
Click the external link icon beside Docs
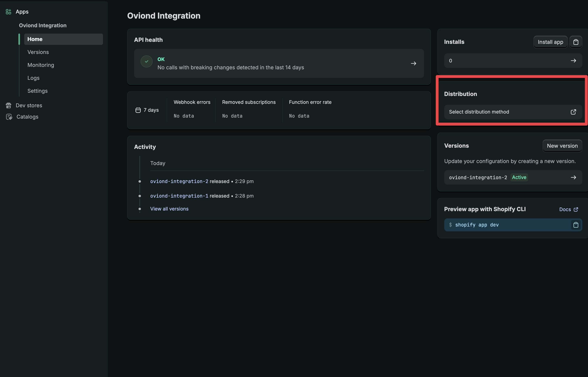point(576,209)
